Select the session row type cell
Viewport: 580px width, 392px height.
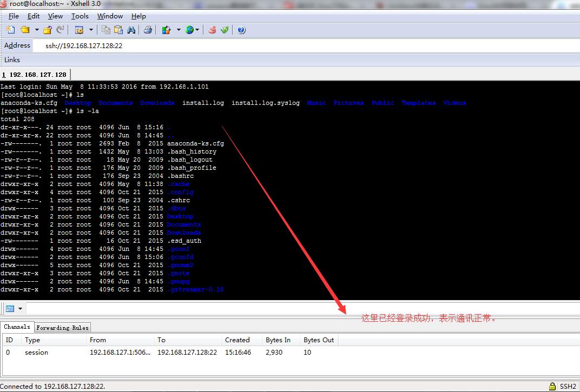pos(37,353)
